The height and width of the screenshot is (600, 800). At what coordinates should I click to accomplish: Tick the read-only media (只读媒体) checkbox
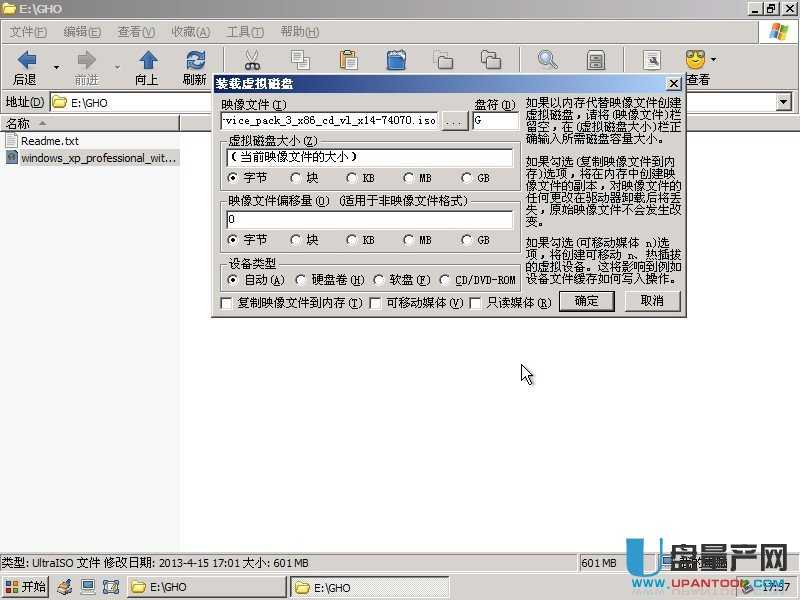point(476,302)
